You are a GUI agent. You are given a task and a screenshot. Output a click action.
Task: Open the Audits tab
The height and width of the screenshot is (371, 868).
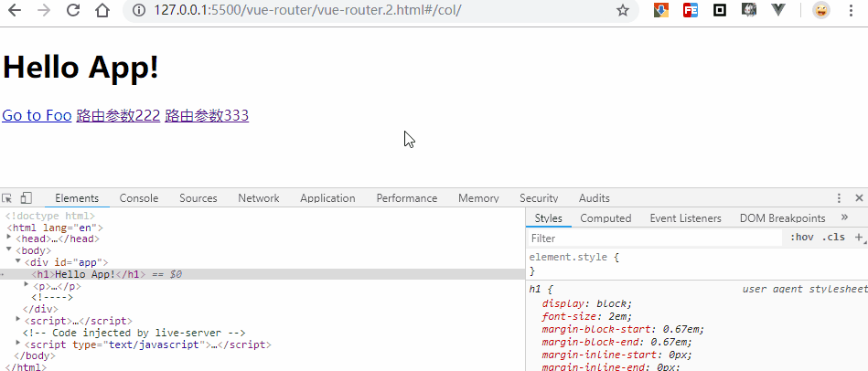coord(595,198)
